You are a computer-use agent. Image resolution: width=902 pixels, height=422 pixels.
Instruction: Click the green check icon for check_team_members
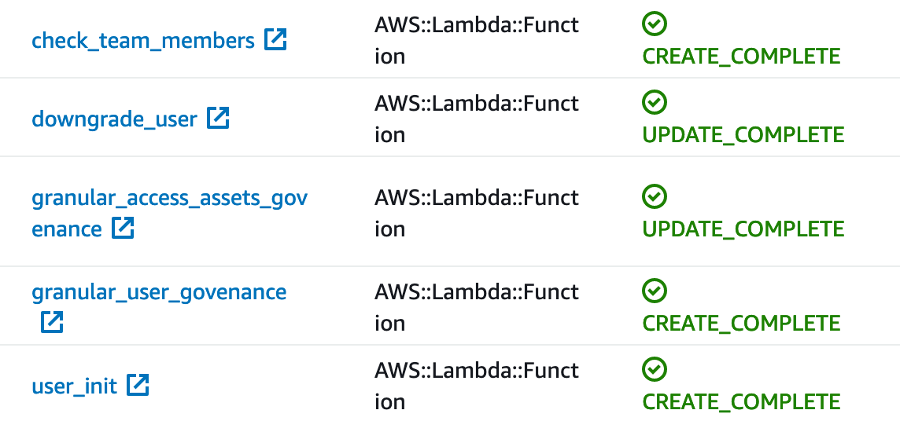(x=655, y=25)
